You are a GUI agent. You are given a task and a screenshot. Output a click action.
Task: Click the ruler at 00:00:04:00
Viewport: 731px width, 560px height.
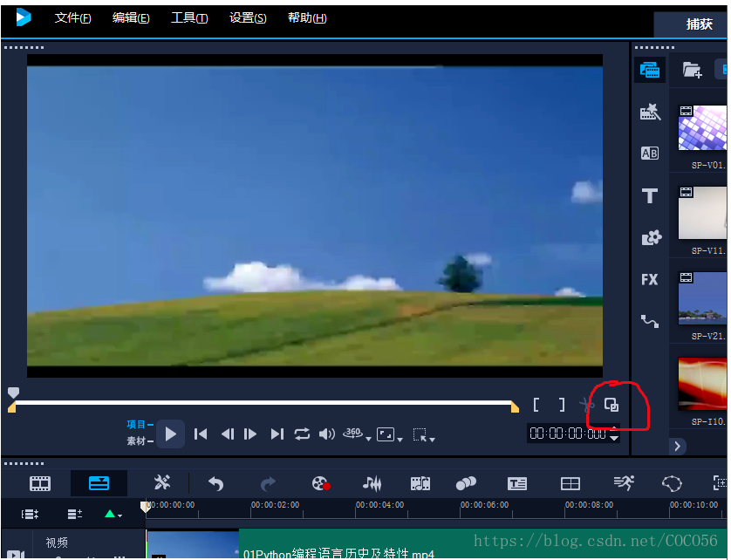pyautogui.click(x=380, y=505)
